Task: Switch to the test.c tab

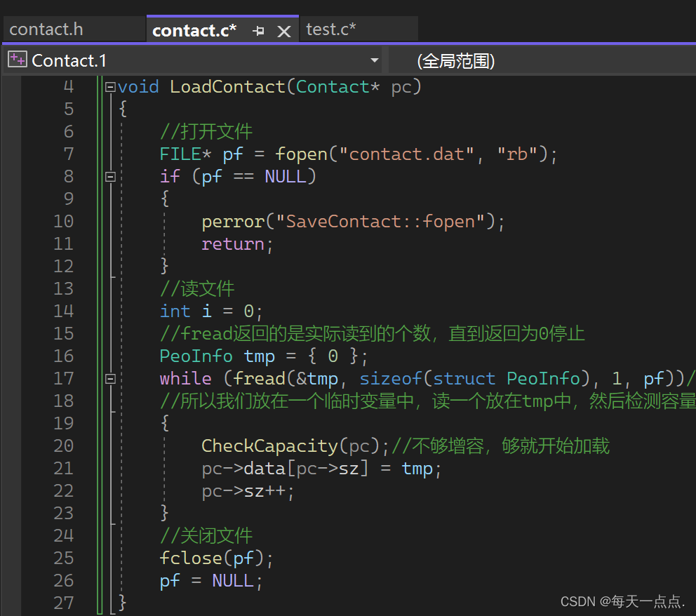Action: 330,29
